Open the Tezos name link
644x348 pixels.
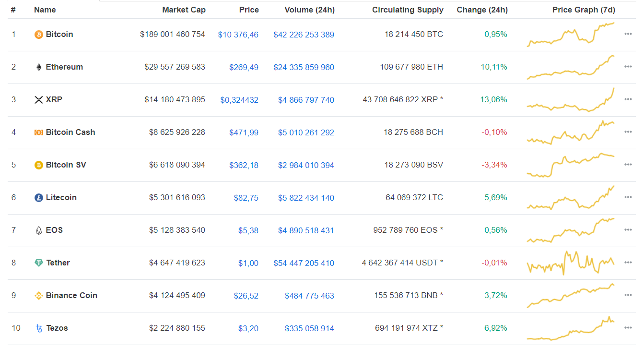click(57, 328)
